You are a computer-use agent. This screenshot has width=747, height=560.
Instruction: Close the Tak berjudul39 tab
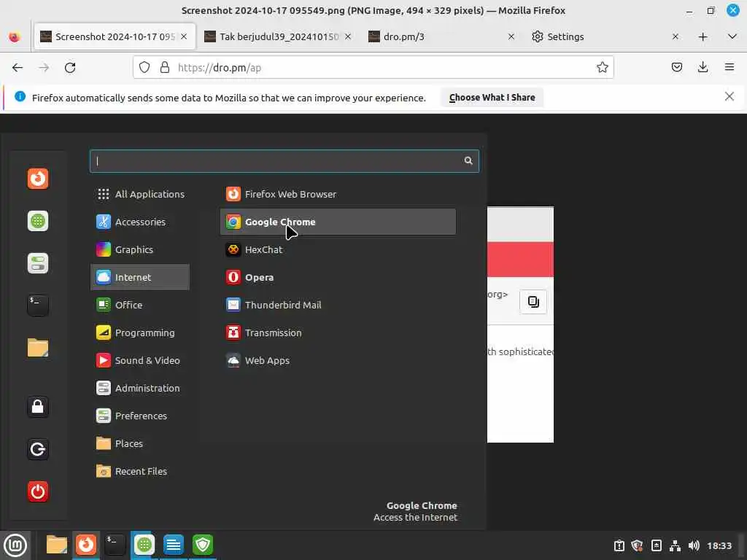pos(348,36)
